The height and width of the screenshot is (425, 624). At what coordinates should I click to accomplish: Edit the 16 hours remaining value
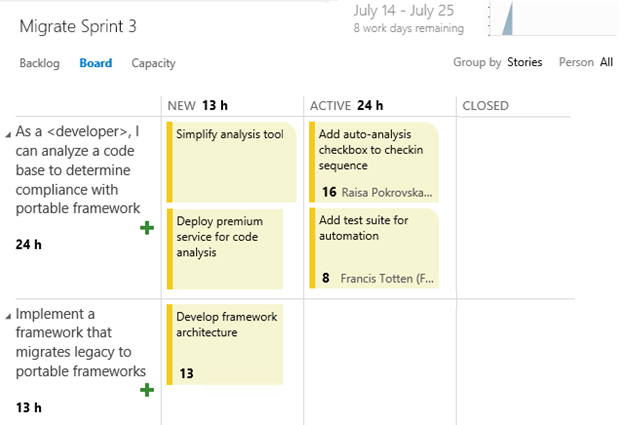point(329,192)
